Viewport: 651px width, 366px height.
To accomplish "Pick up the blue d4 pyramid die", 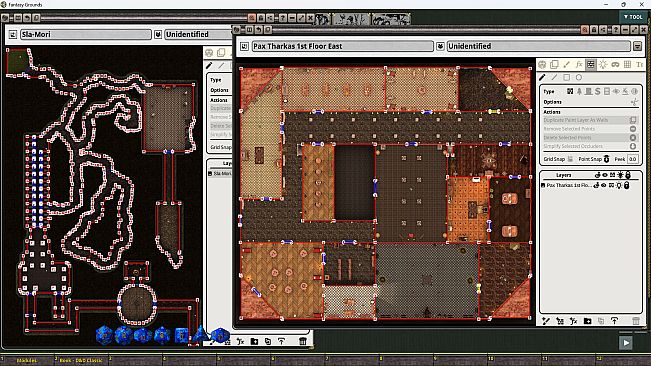I will click(200, 334).
